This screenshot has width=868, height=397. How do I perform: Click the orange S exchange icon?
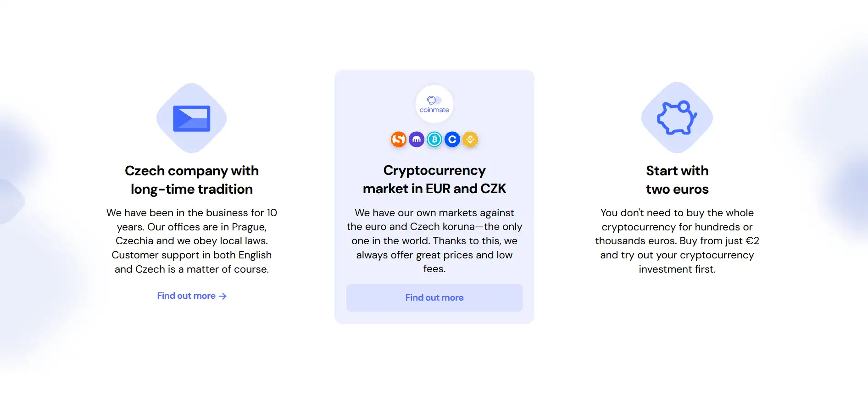(x=398, y=140)
